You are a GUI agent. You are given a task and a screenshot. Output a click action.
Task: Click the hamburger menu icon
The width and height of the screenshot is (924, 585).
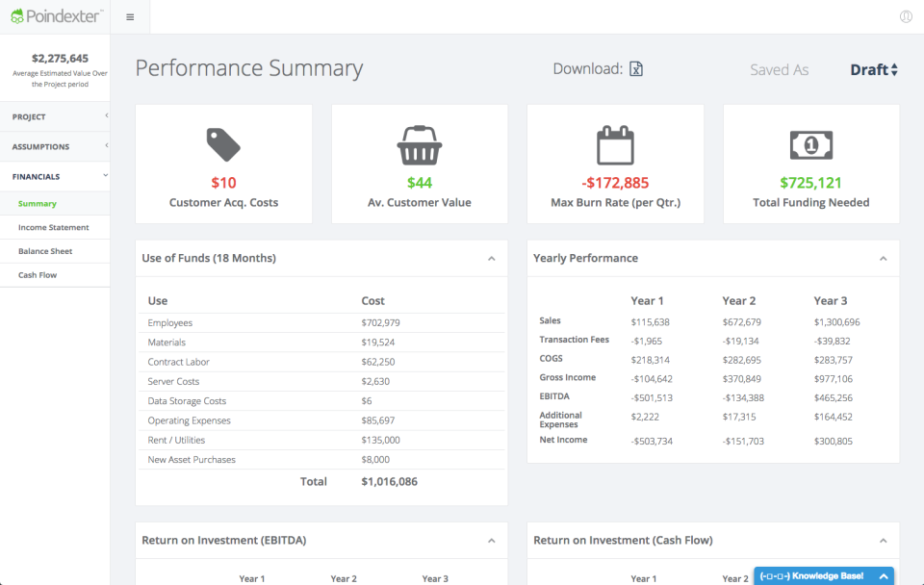(129, 16)
